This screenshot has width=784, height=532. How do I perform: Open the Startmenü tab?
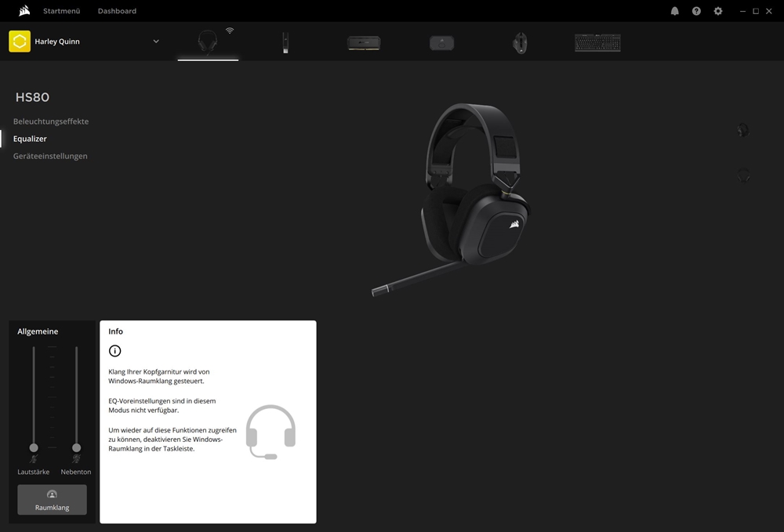[61, 11]
